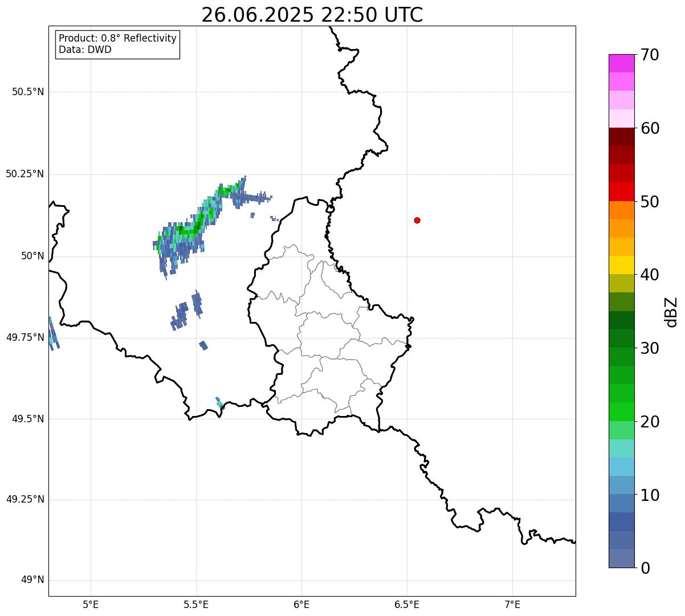Click the latitude label "49.25°N"

pos(25,500)
